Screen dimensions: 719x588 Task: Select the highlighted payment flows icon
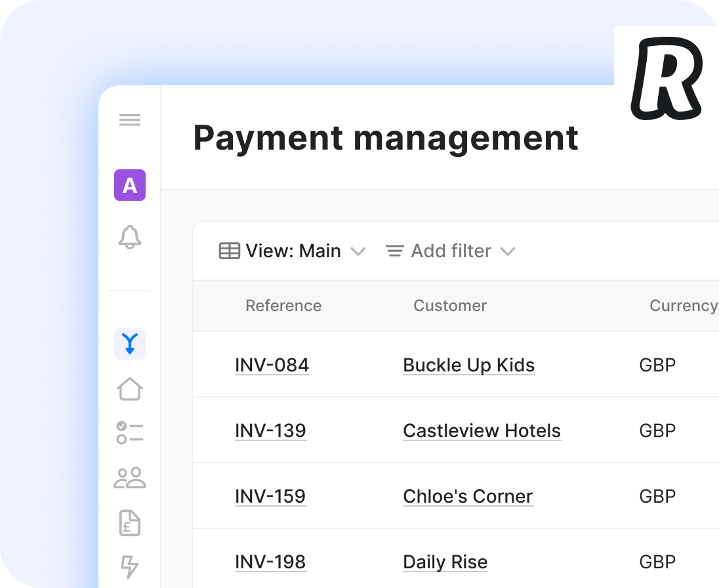(x=129, y=343)
